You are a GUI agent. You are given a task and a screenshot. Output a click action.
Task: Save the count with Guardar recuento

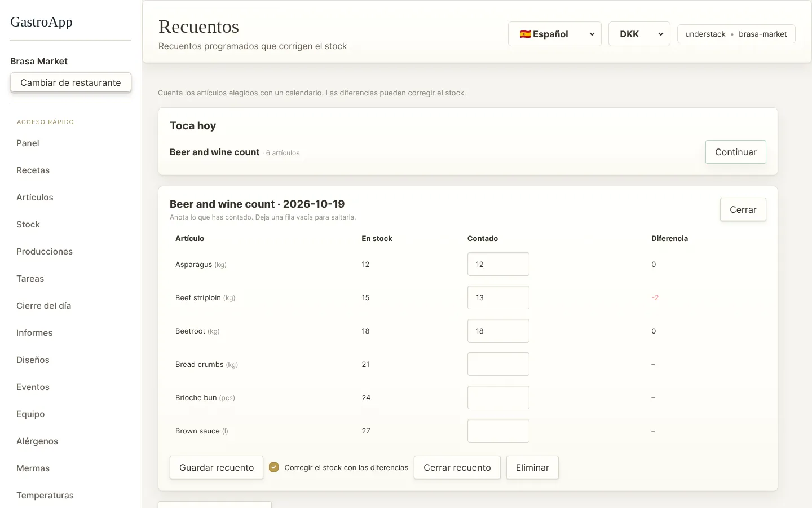(x=217, y=467)
